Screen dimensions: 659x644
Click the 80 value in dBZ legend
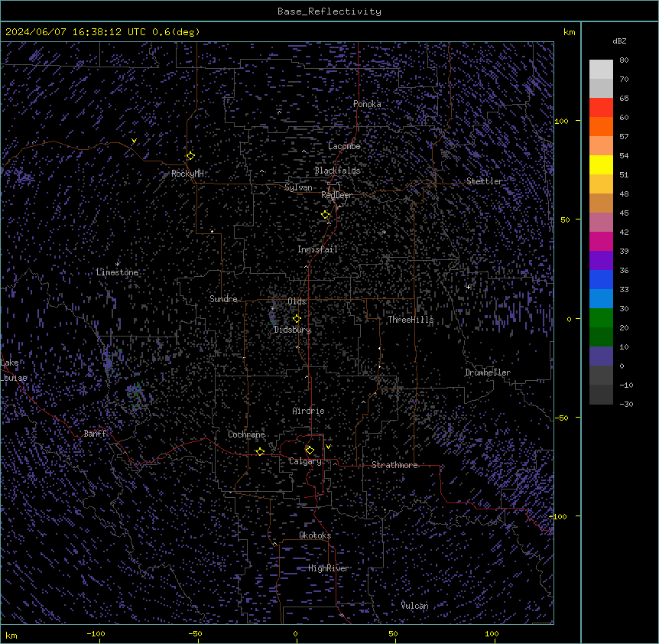(x=624, y=60)
